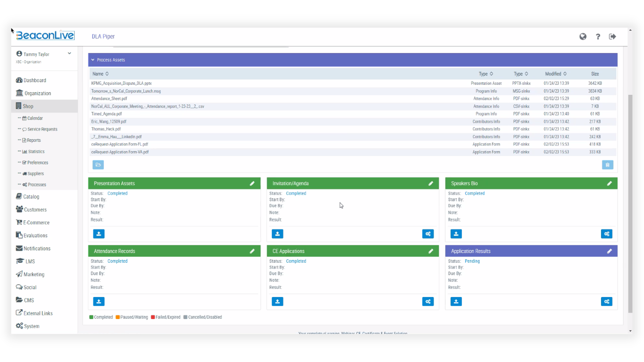This screenshot has height=362, width=644.
Task: Select the KPMG_Acquisition_Dispute_DLA.pptx file
Action: 121,83
